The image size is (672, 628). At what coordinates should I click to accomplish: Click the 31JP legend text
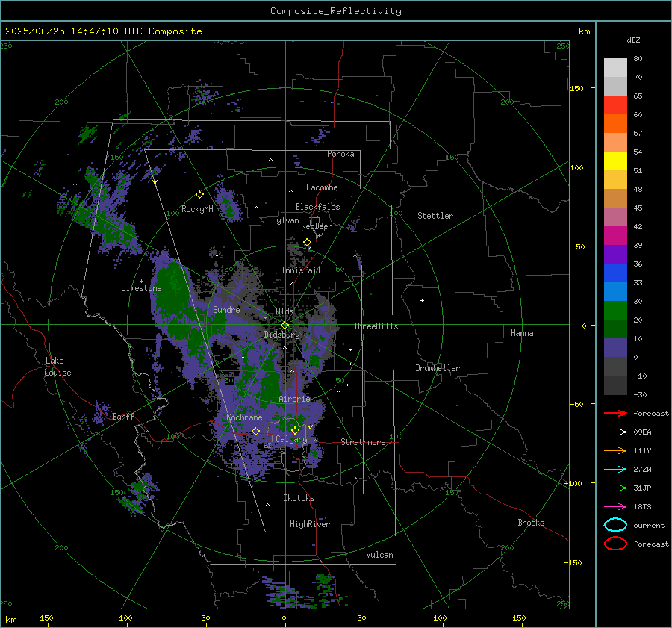pos(642,488)
